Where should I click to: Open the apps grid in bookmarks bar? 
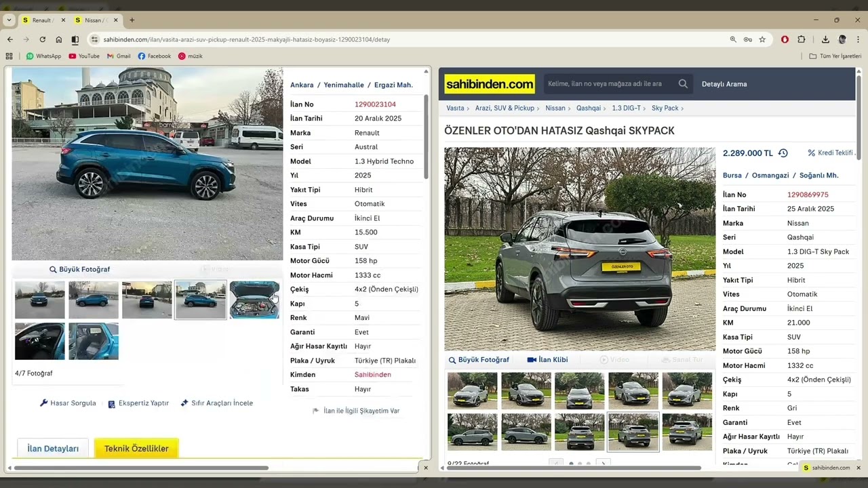[x=9, y=56]
